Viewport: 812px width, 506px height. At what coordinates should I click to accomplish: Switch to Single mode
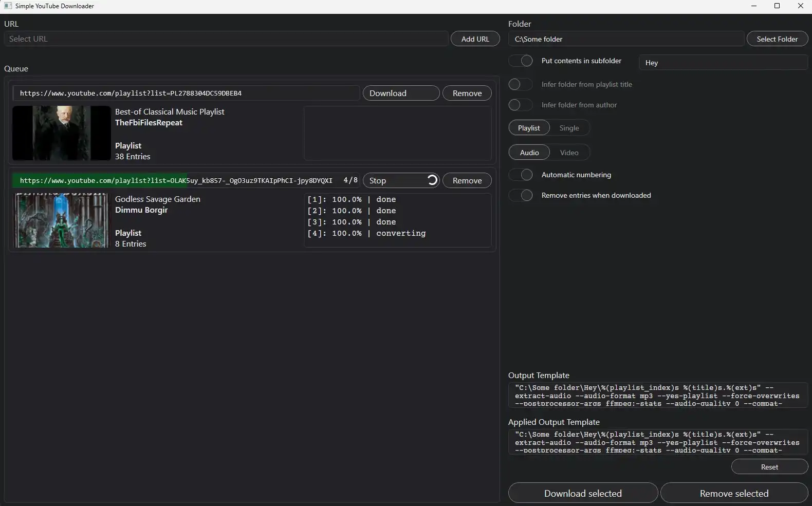click(569, 128)
